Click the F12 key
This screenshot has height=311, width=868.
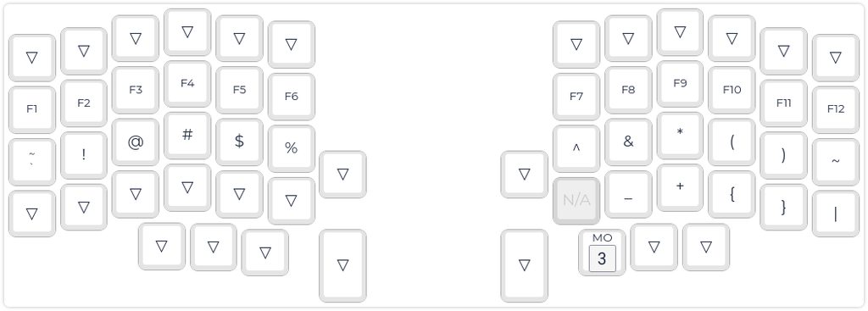click(835, 109)
